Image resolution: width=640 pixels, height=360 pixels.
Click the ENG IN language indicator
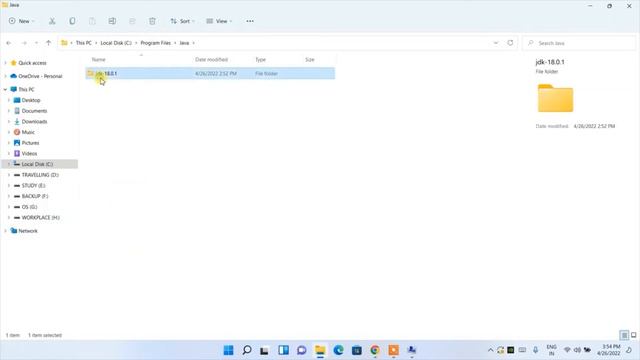pyautogui.click(x=551, y=350)
